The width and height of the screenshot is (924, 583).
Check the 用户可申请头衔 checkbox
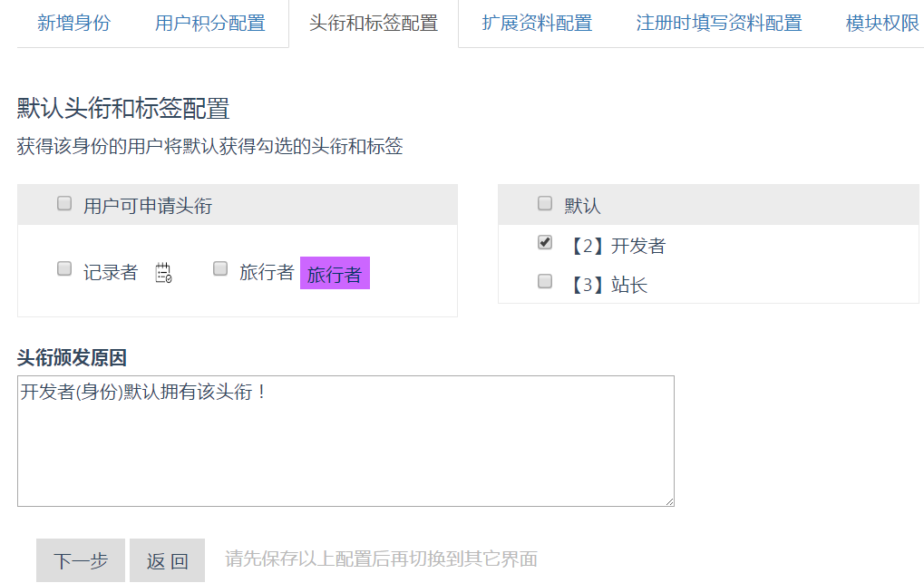pyautogui.click(x=64, y=203)
